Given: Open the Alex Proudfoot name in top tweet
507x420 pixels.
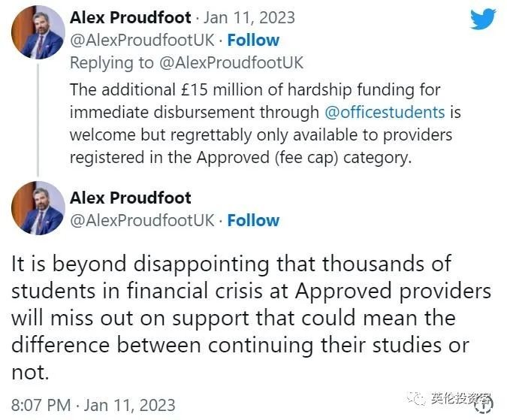Looking at the screenshot, I should click(x=130, y=17).
